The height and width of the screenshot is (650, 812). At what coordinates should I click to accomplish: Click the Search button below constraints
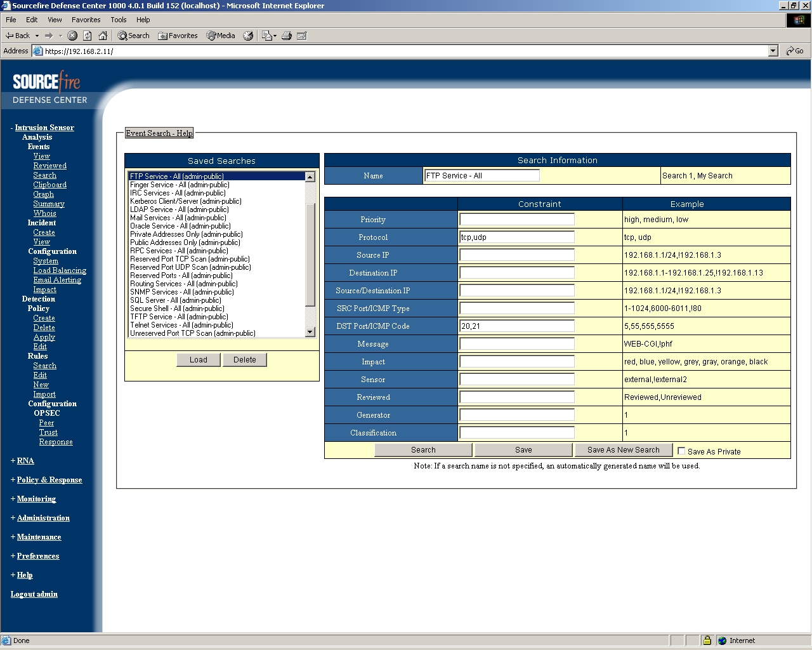pyautogui.click(x=423, y=450)
